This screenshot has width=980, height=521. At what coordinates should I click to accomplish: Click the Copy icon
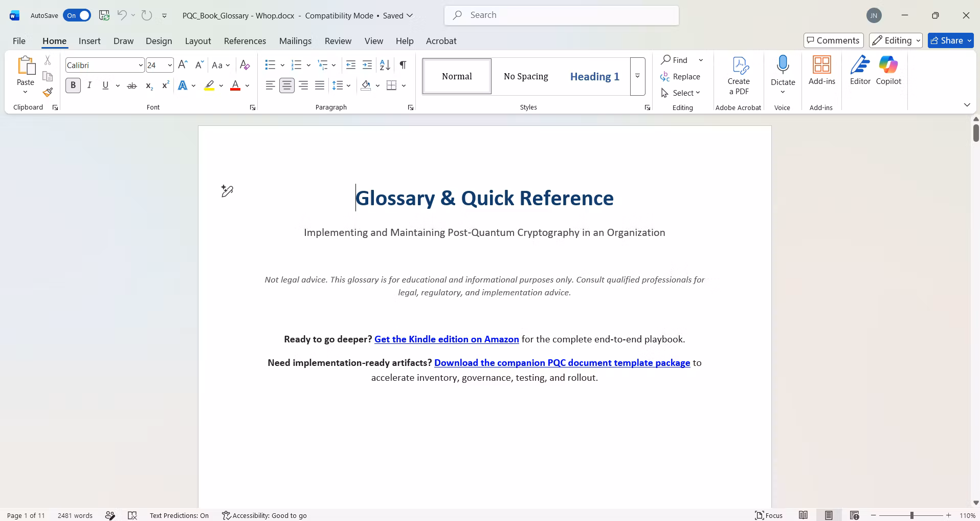pyautogui.click(x=48, y=76)
